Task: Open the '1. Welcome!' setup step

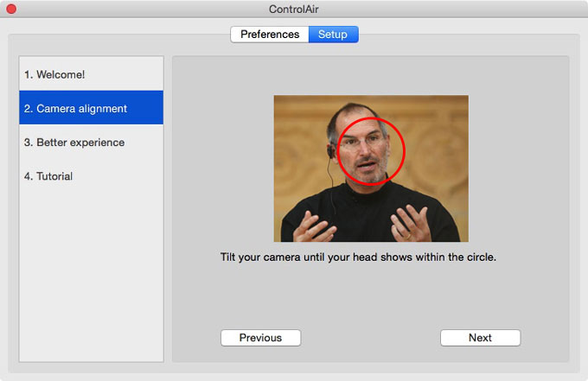Action: point(91,74)
